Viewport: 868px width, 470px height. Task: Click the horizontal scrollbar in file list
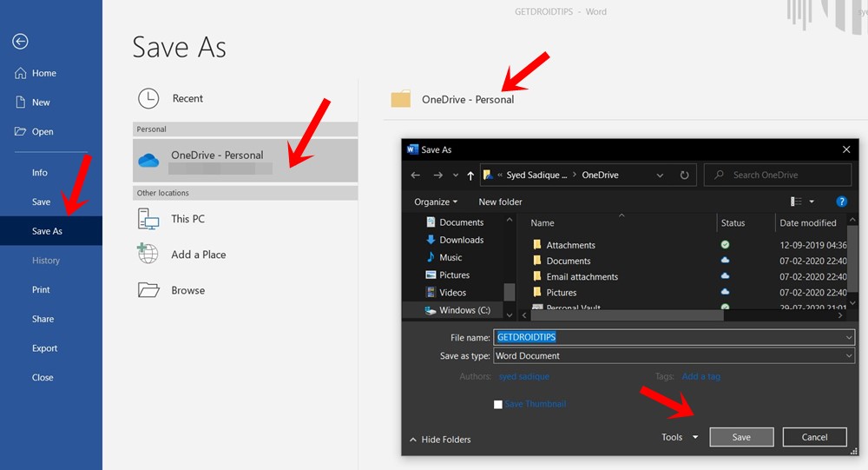(x=627, y=315)
